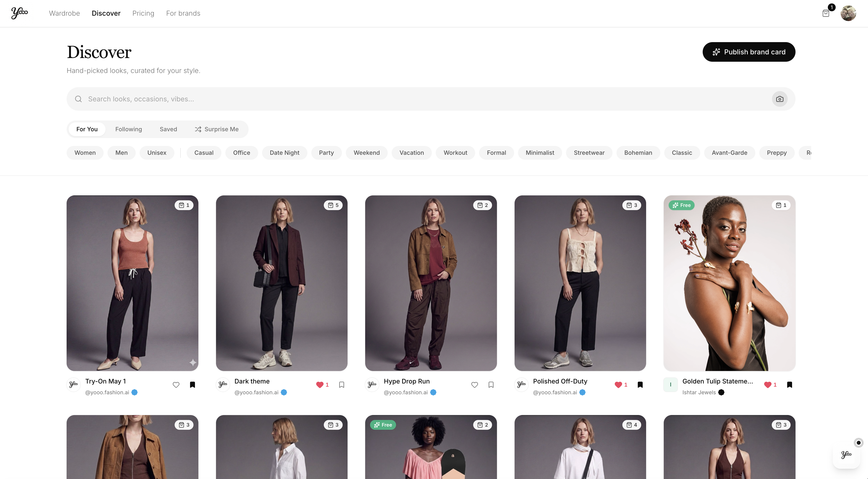The image size is (868, 479).
Task: Open item count badge on Dark theme
Action: [x=333, y=205]
